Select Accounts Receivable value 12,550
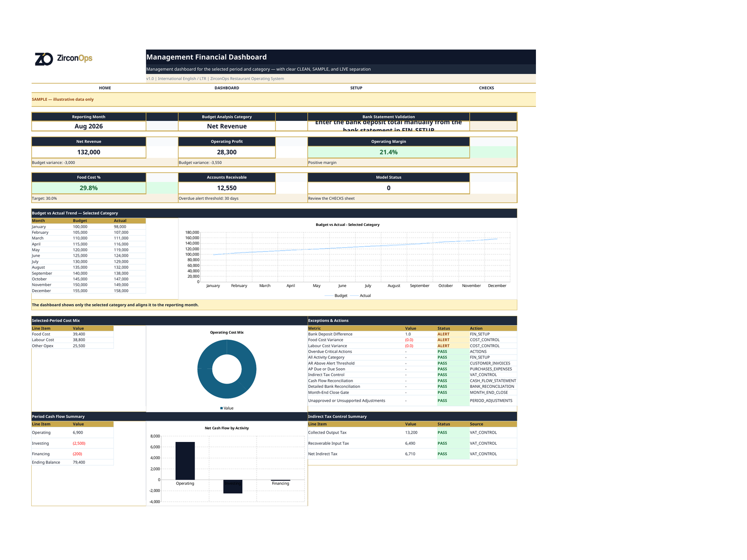Image resolution: width=747 pixels, height=560 pixels. [227, 188]
